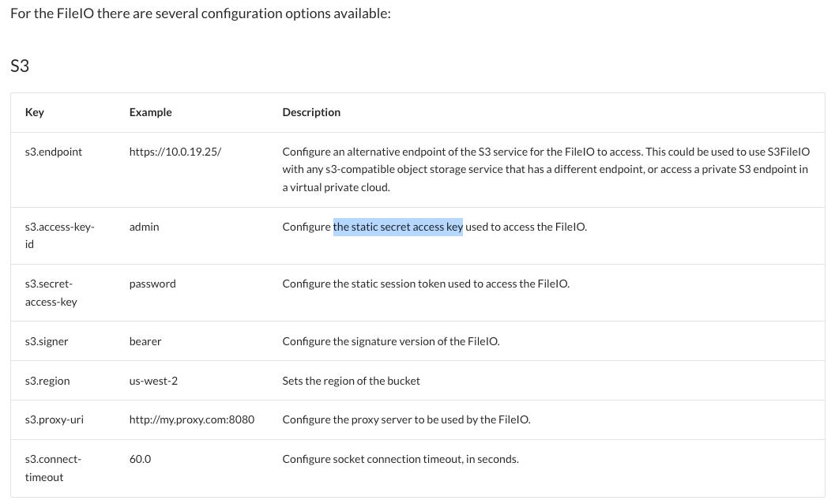Screen dimensions: 835x504
Task: Click the s3.access-key-id key
Action: coord(59,235)
